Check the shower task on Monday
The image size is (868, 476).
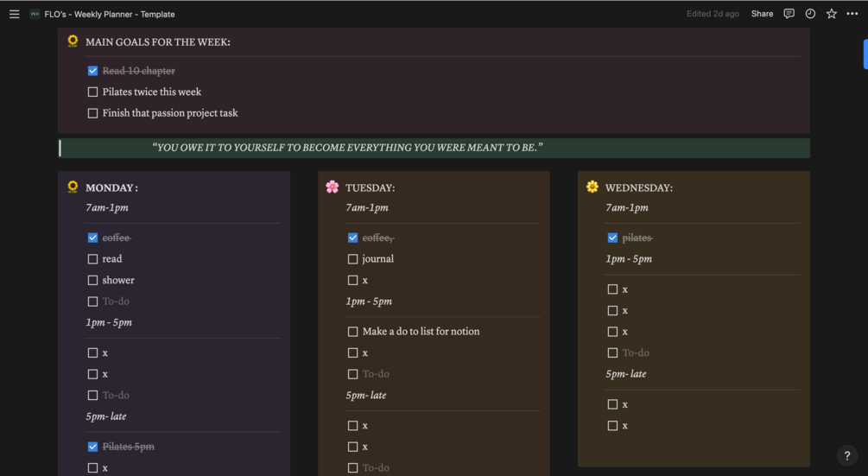[x=92, y=280]
